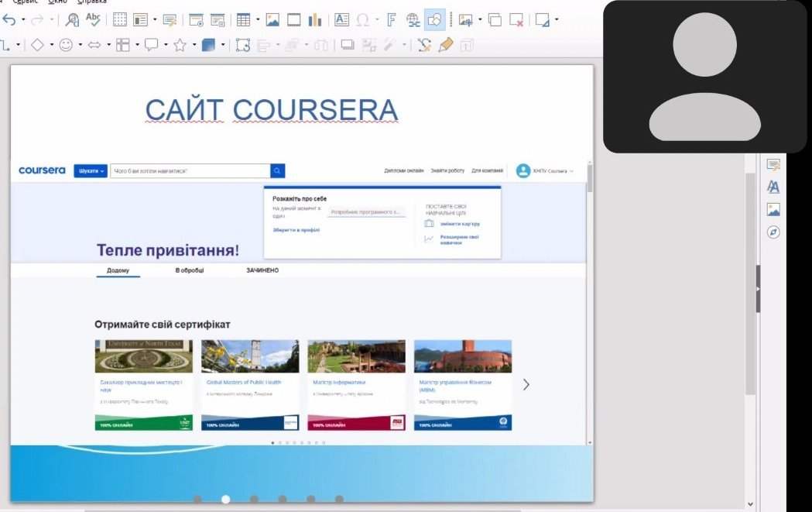Open the sidebar Navigator panel

773,232
